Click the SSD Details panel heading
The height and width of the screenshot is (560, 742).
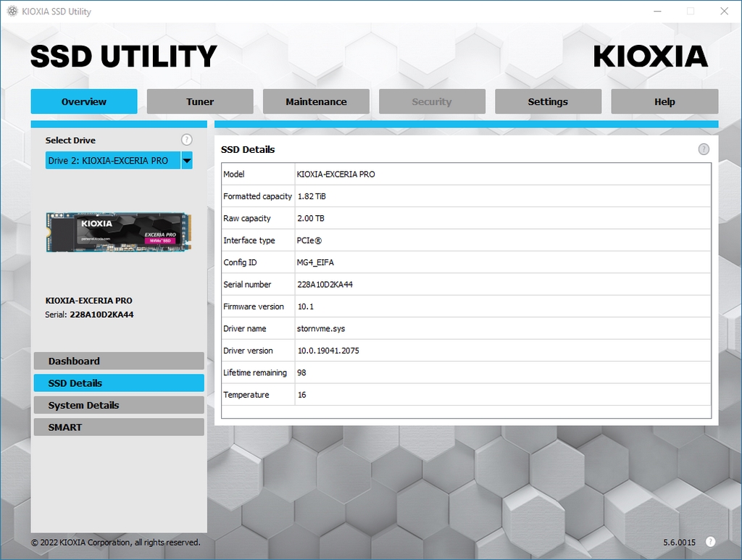[248, 149]
